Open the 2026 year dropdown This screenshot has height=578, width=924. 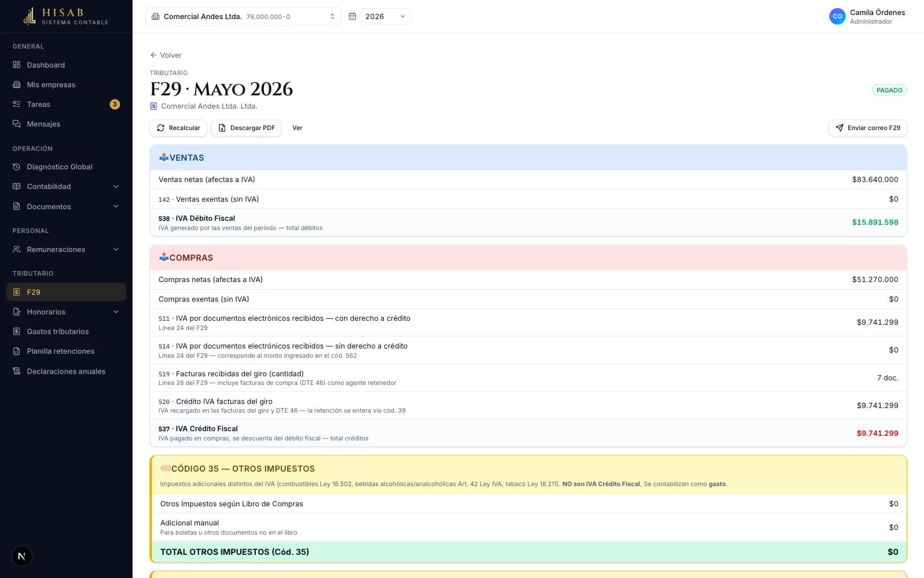click(386, 16)
